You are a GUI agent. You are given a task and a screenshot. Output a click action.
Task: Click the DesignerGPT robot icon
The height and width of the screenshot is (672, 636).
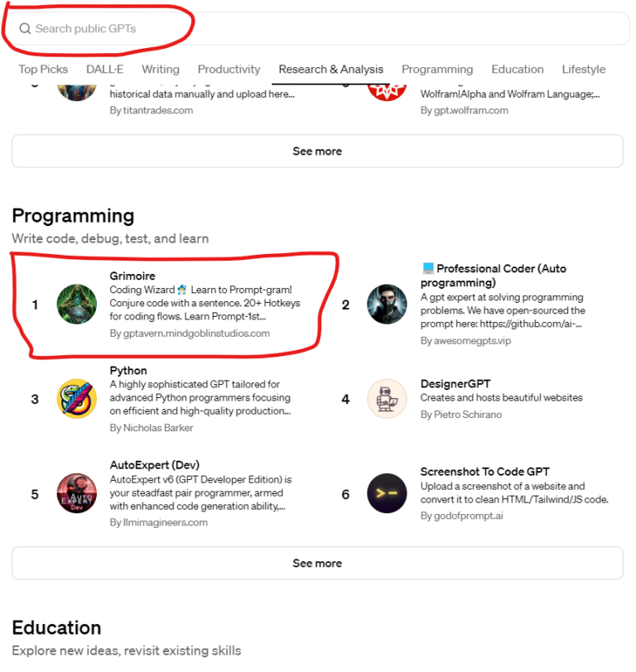point(387,399)
